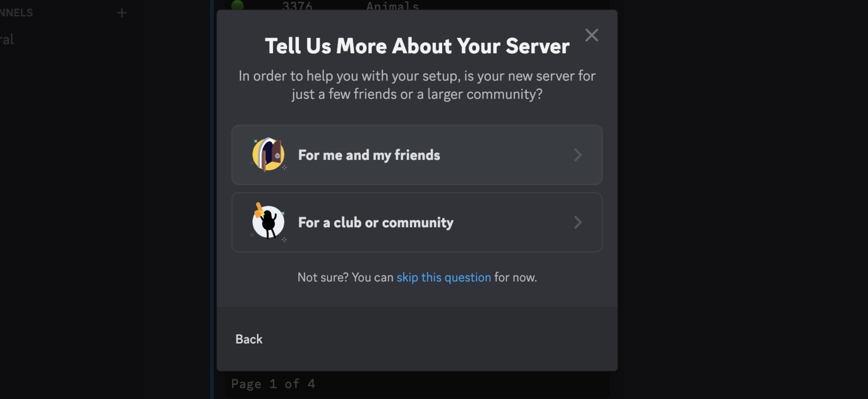Viewport: 868px width, 399px height.
Task: Select the 'For me and my friends' option
Action: coord(417,155)
